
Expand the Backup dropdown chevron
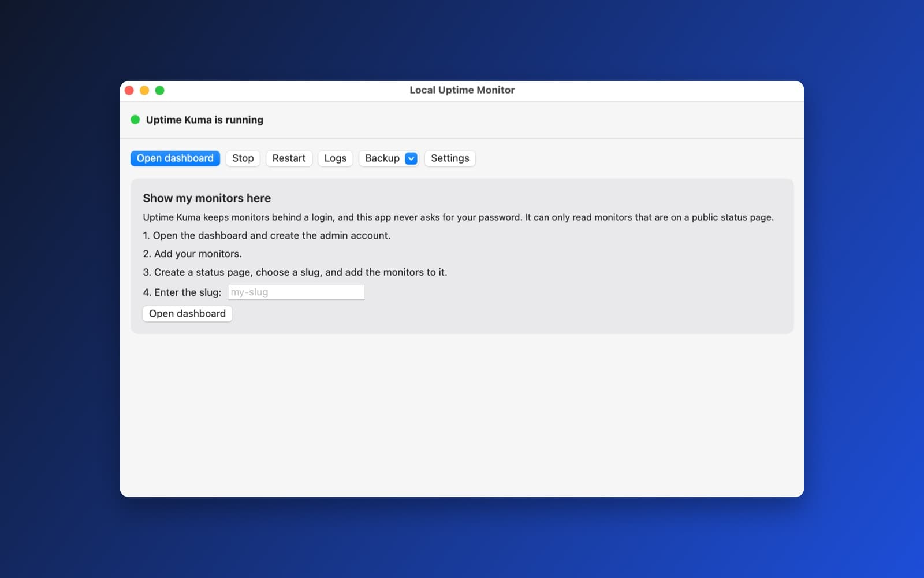coord(411,158)
